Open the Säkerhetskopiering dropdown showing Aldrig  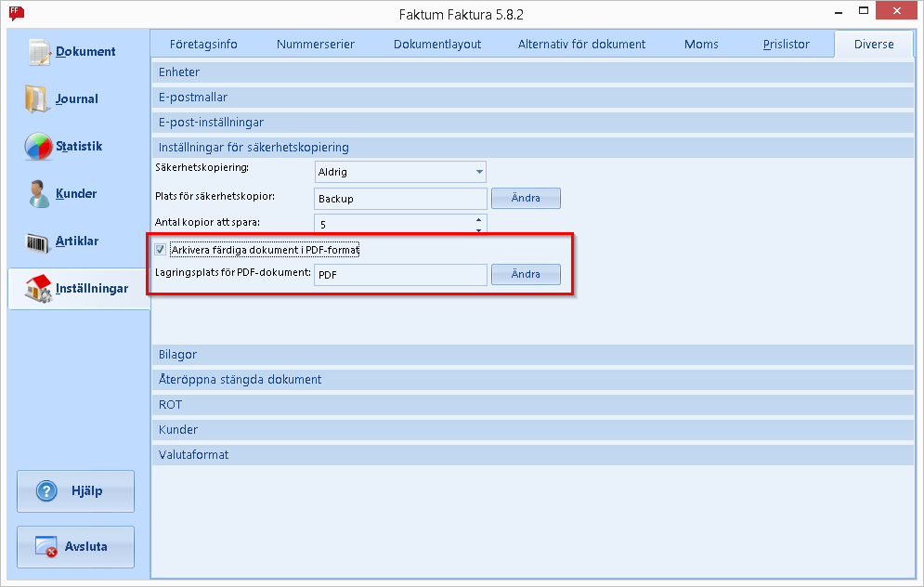tap(400, 172)
